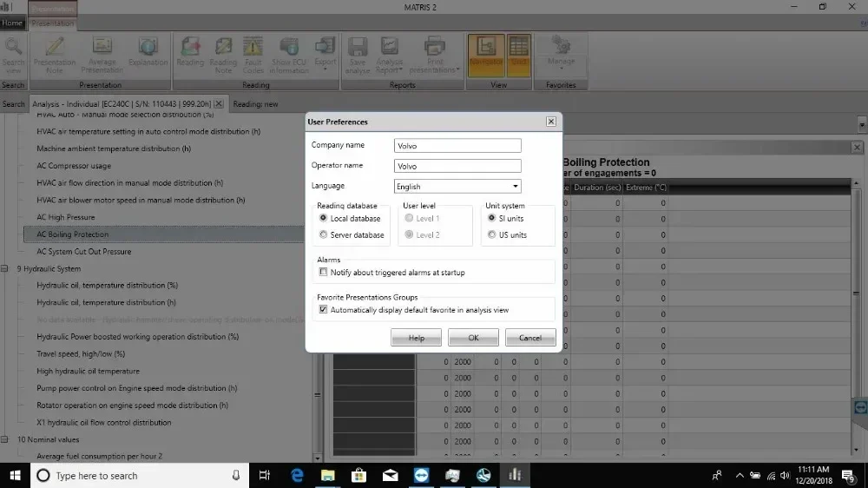
Task: Uncheck Automatically display default favorite checkbox
Action: [324, 310]
